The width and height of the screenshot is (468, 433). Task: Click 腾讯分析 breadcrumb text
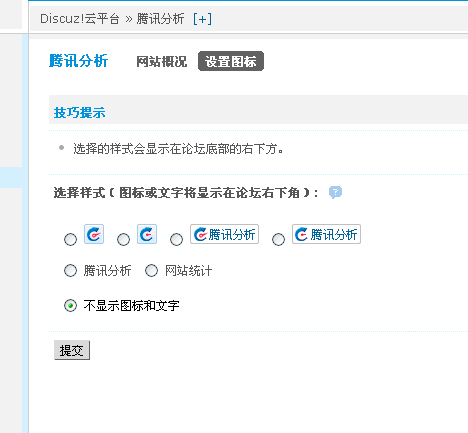pos(160,19)
